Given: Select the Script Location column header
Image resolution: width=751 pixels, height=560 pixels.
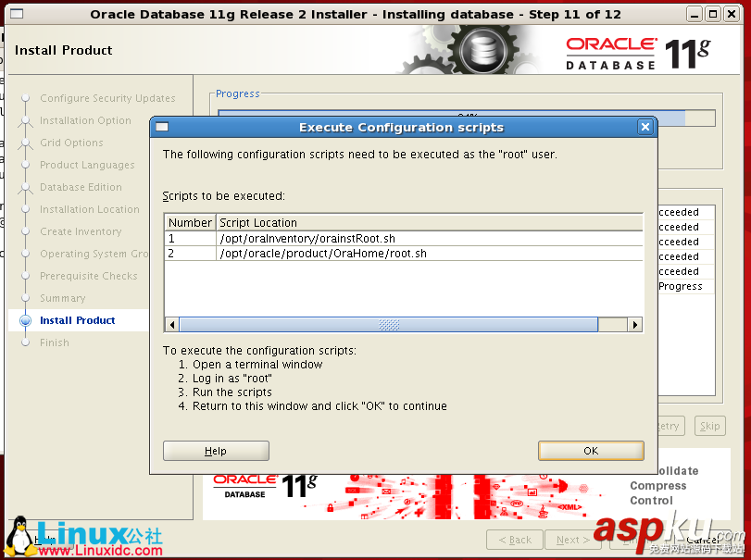Looking at the screenshot, I should tap(429, 222).
